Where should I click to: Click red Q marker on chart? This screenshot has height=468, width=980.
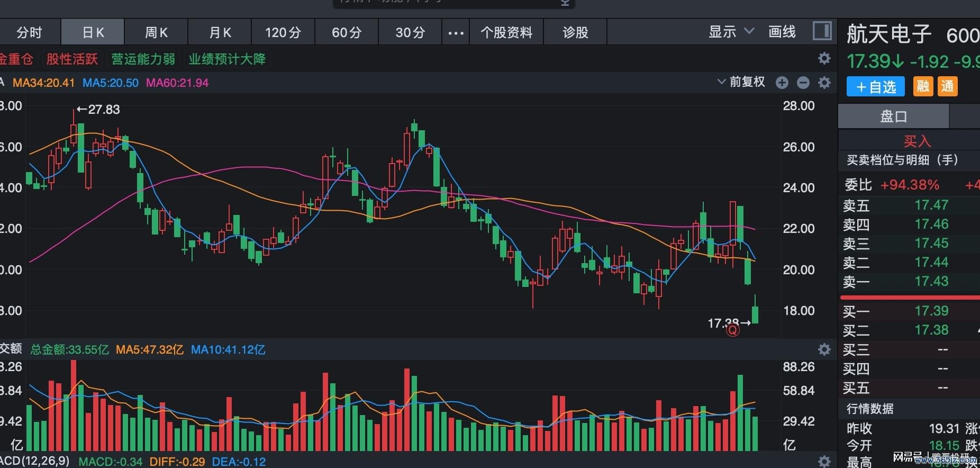pos(733,330)
